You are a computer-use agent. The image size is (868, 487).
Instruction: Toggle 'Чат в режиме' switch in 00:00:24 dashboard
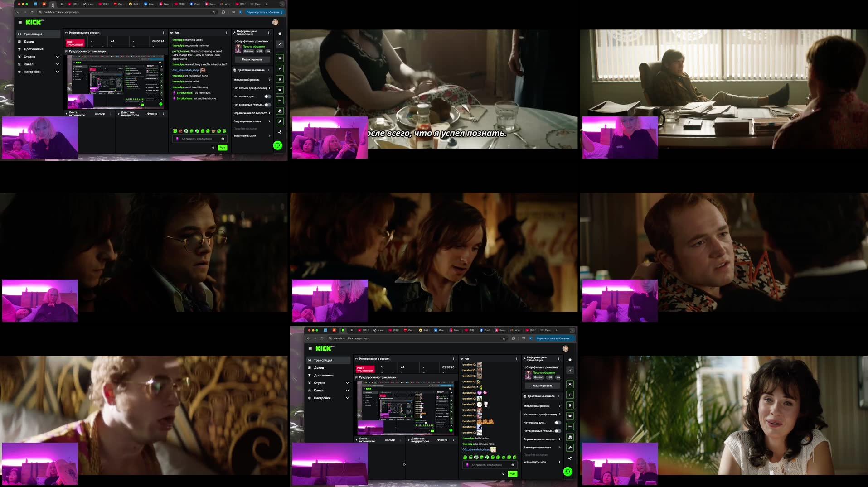pyautogui.click(x=267, y=105)
